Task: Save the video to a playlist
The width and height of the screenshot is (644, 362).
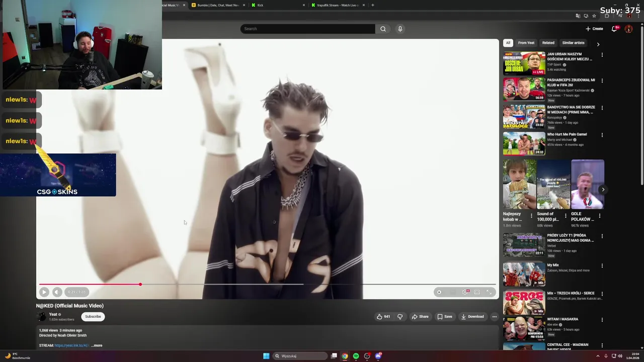Action: point(445,317)
